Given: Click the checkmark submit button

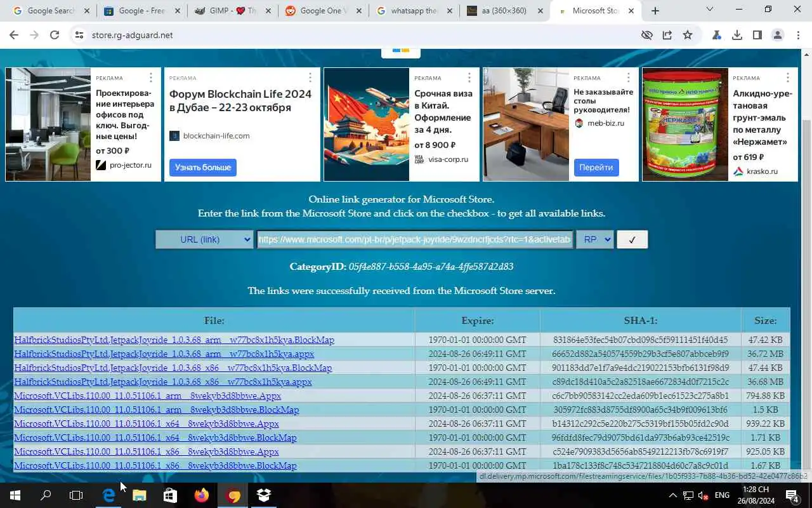Looking at the screenshot, I should click(632, 239).
